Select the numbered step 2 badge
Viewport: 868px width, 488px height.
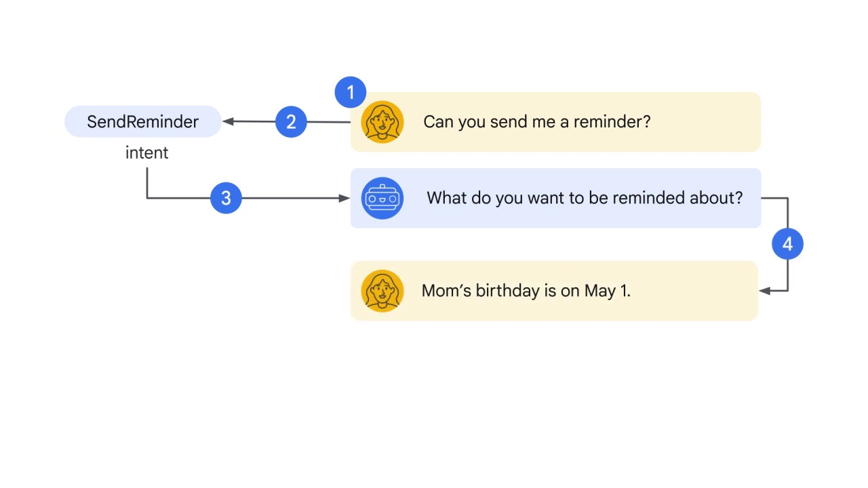[291, 122]
